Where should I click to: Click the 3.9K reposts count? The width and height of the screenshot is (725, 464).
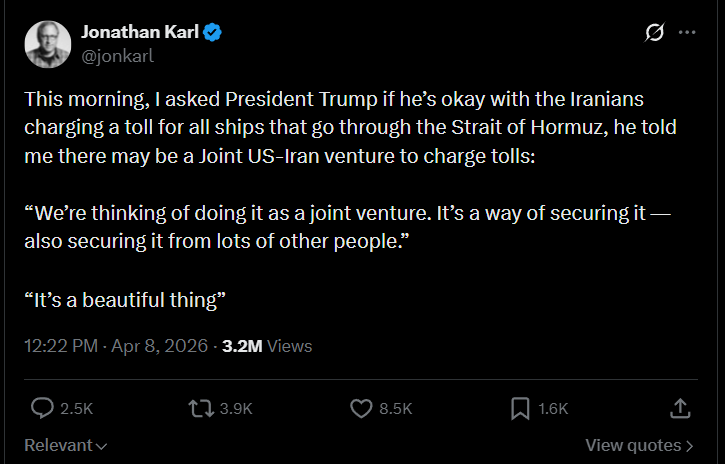point(236,408)
